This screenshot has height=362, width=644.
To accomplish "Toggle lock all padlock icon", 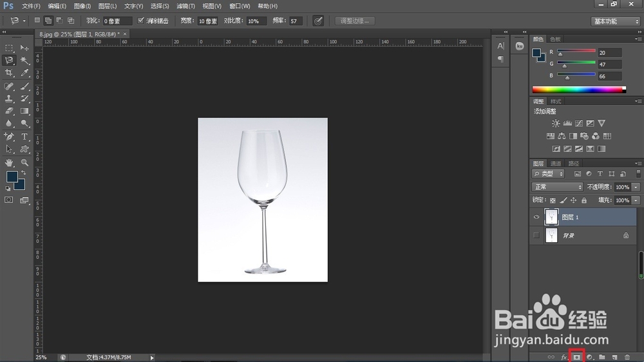I will [x=584, y=200].
